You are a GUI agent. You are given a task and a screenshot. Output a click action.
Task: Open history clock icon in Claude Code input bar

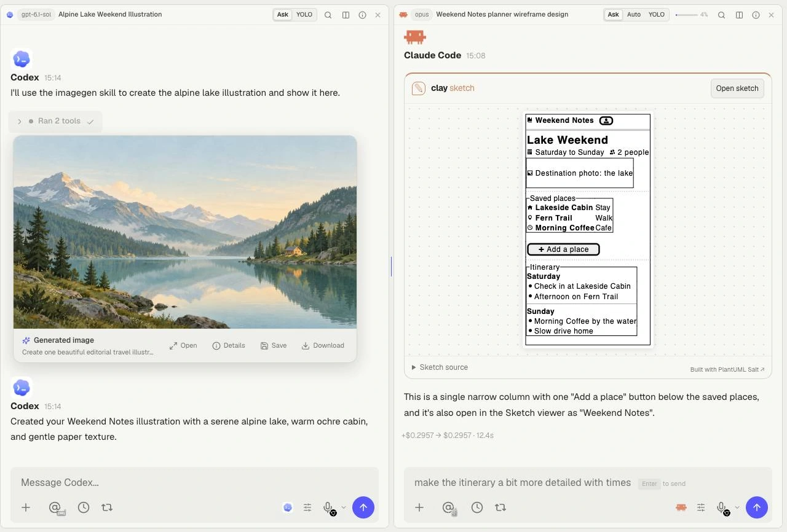coord(477,507)
